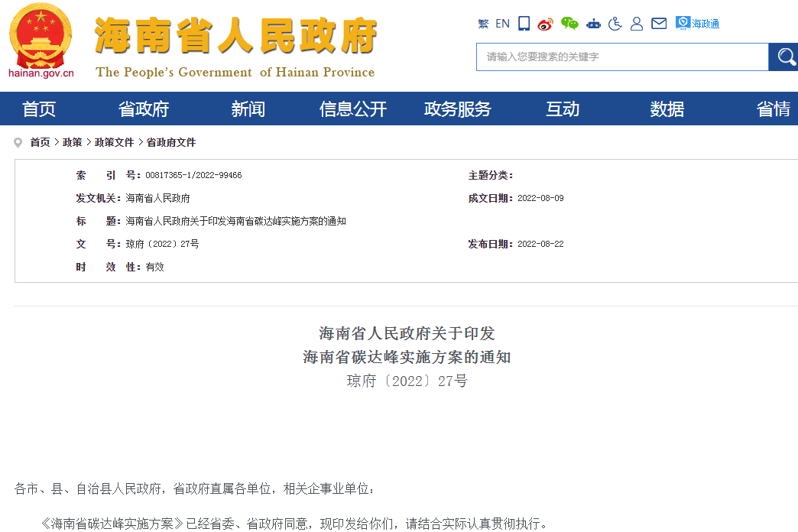Switch to traditional Chinese with 繁
Image resolution: width=798 pixels, height=532 pixels.
(x=483, y=24)
